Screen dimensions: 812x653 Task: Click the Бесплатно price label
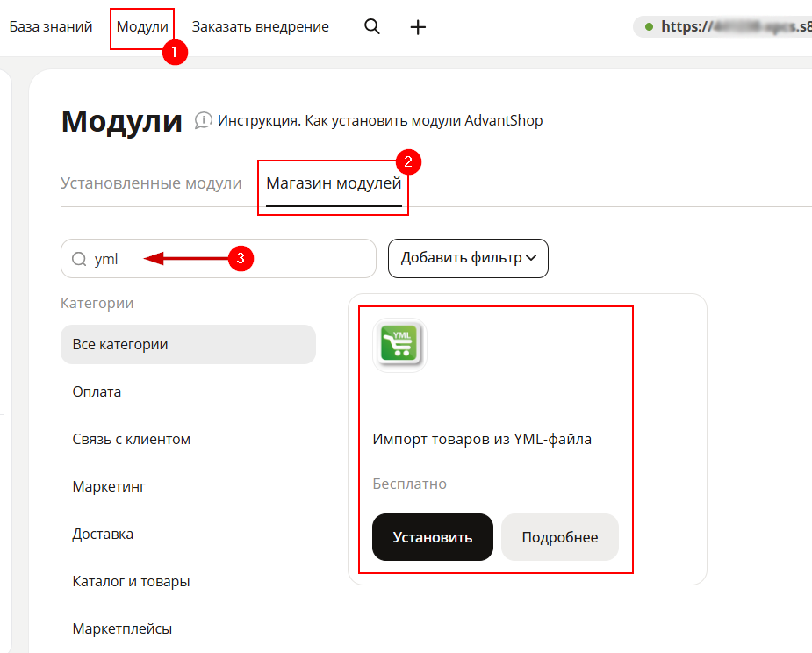point(410,484)
